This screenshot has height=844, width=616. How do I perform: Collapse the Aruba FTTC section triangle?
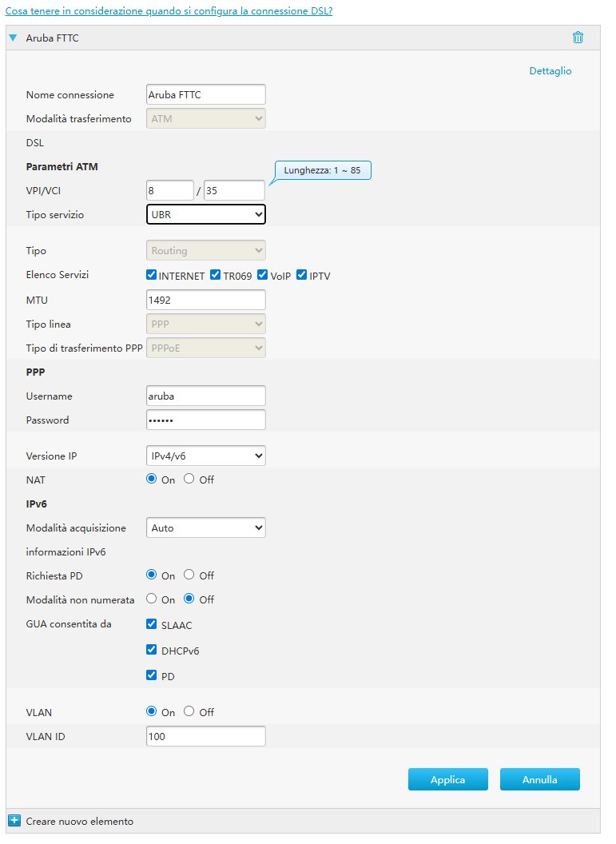coord(14,38)
